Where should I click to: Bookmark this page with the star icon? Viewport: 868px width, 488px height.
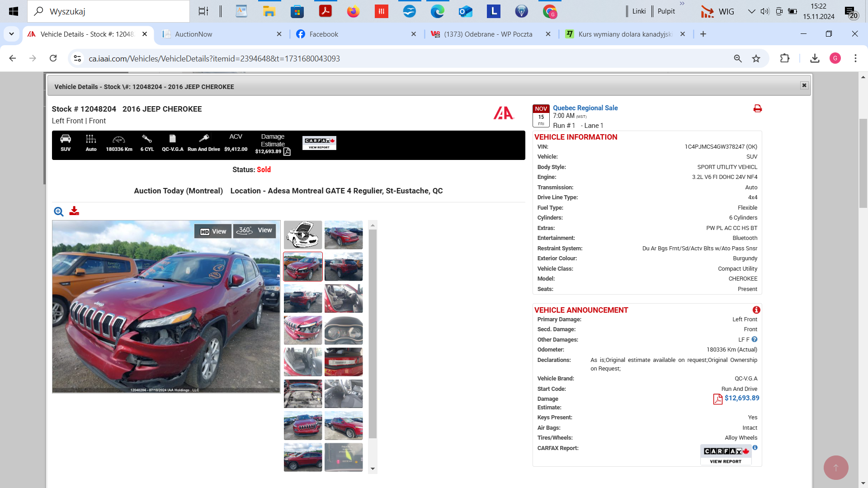coord(756,58)
